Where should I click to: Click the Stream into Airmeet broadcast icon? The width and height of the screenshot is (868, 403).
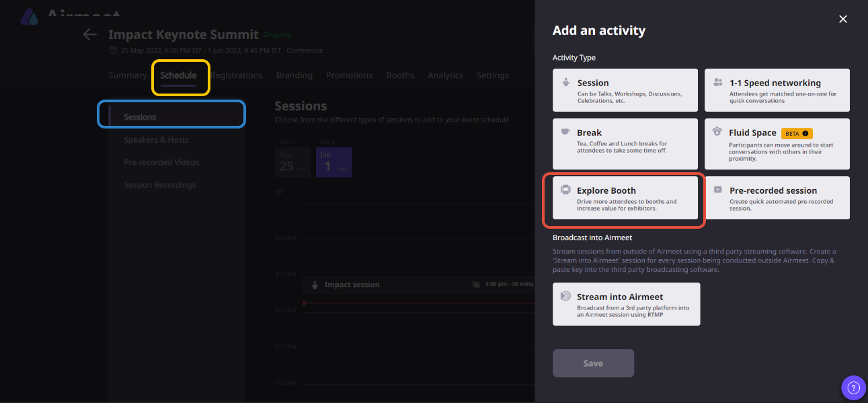(x=565, y=296)
